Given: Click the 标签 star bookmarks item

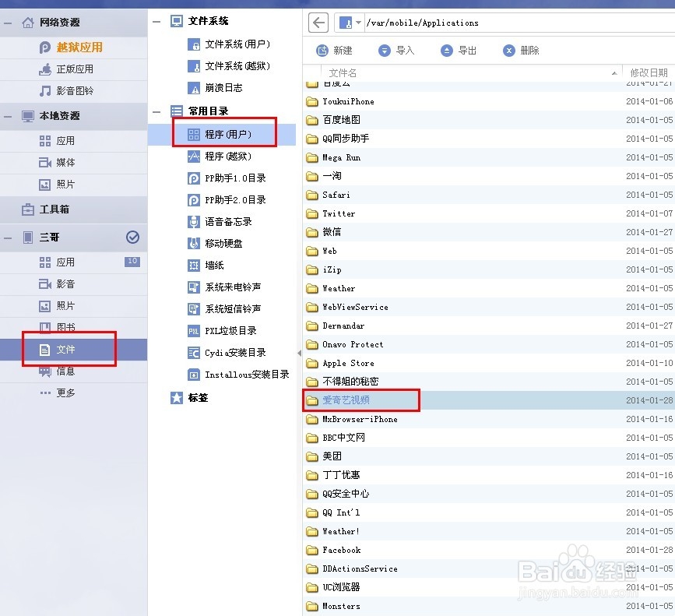Looking at the screenshot, I should point(189,398).
